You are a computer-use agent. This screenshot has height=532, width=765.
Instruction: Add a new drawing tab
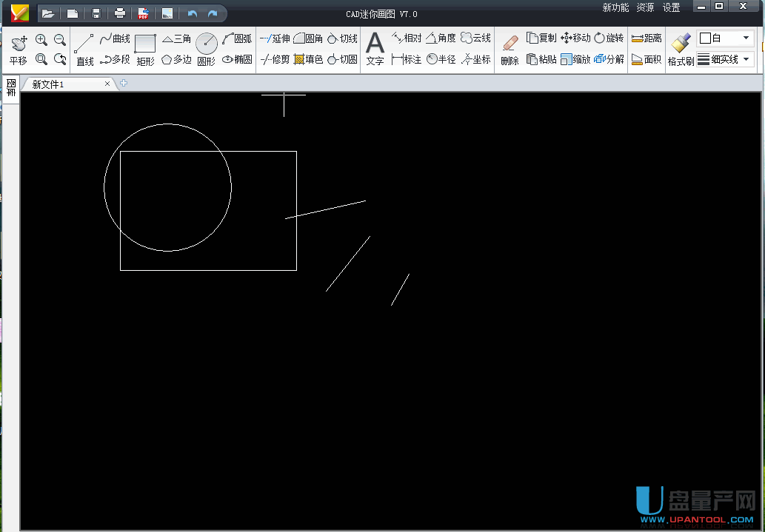point(124,84)
